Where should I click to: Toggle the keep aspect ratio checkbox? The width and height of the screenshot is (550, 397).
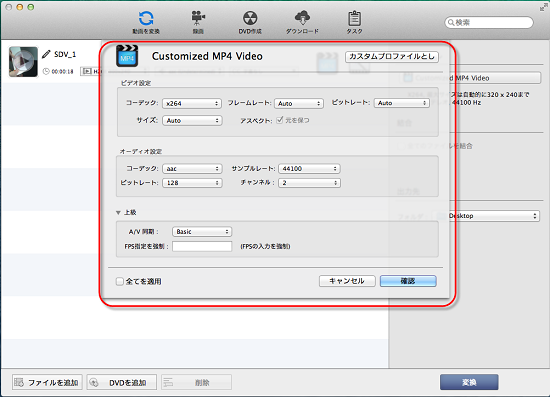pyautogui.click(x=280, y=120)
